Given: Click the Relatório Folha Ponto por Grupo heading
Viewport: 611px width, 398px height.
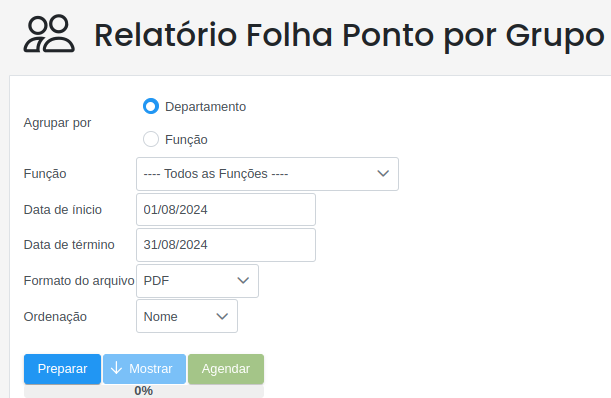Looking at the screenshot, I should (350, 35).
